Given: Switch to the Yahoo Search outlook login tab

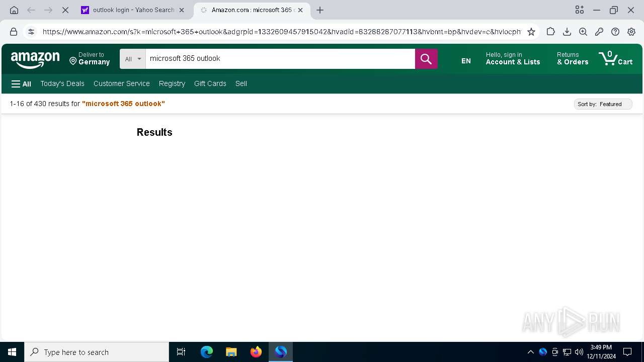Looking at the screenshot, I should pyautogui.click(x=133, y=10).
